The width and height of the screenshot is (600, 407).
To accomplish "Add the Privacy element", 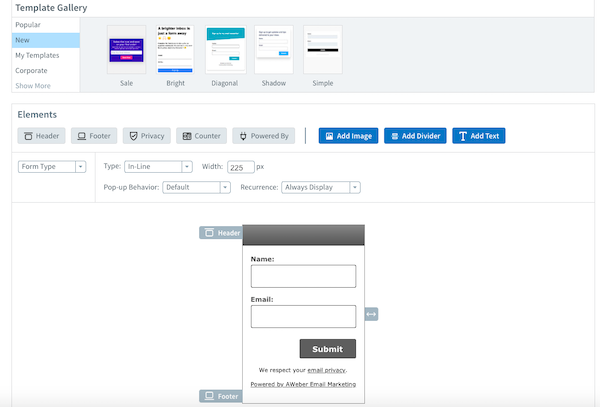I will pos(148,135).
